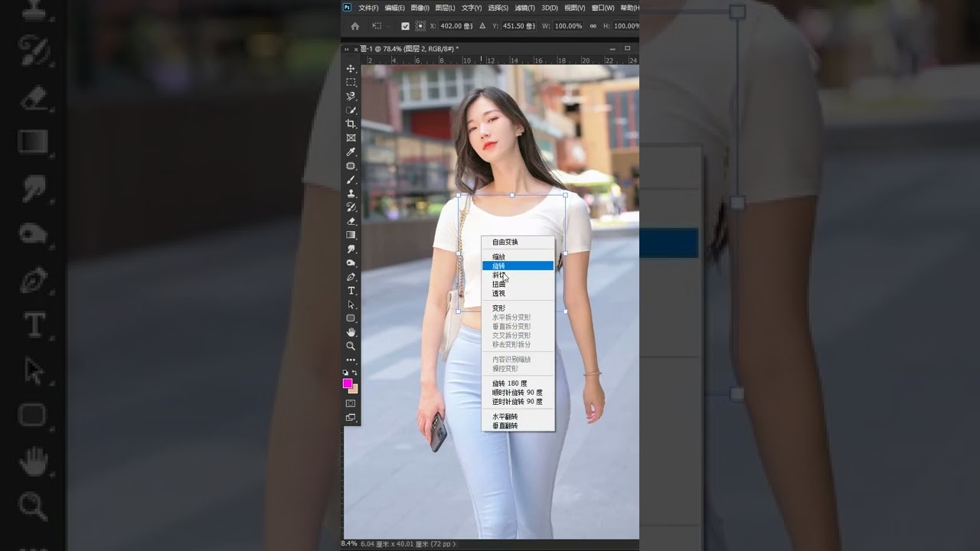Reset default foreground and background colors

pos(345,373)
